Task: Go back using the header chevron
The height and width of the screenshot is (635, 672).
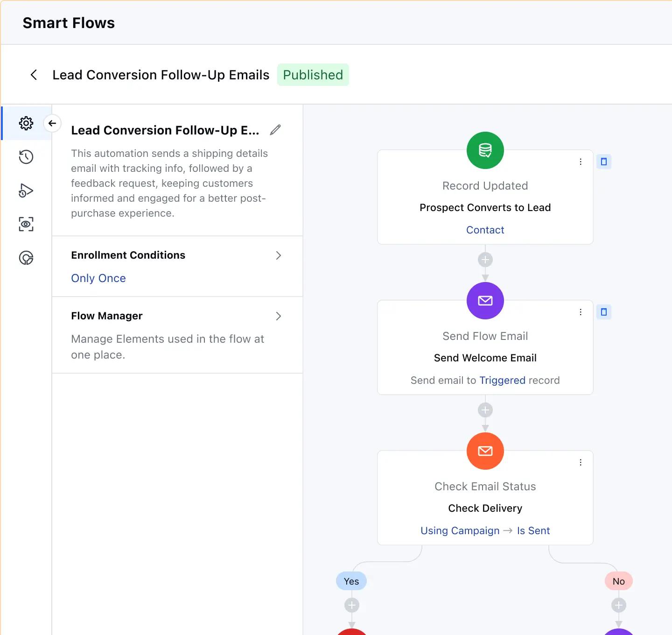Action: pyautogui.click(x=34, y=75)
